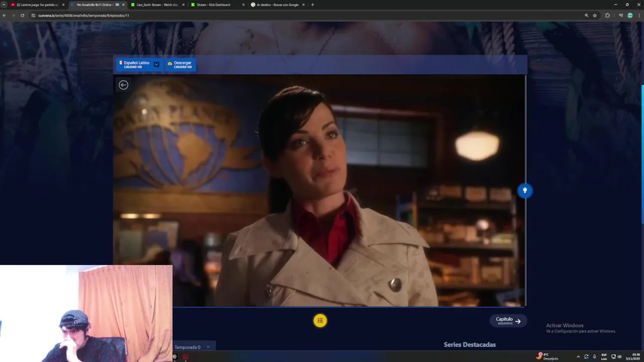Click the site information icon in address bar
644x362 pixels.
[x=33, y=16]
